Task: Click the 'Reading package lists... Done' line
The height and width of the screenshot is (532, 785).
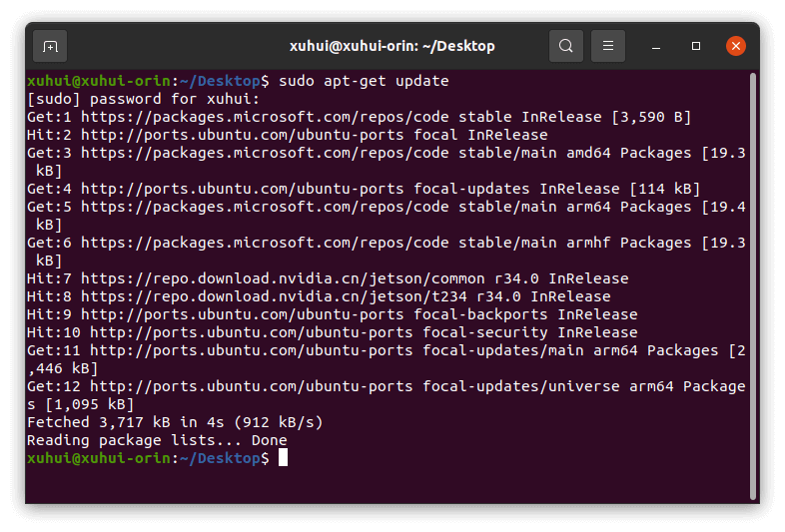Action: [157, 440]
